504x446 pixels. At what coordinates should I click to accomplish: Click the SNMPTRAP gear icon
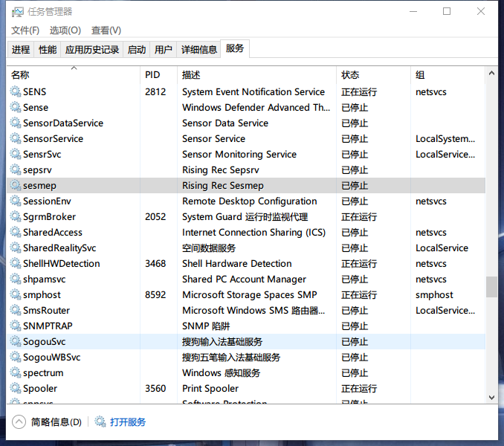click(16, 326)
